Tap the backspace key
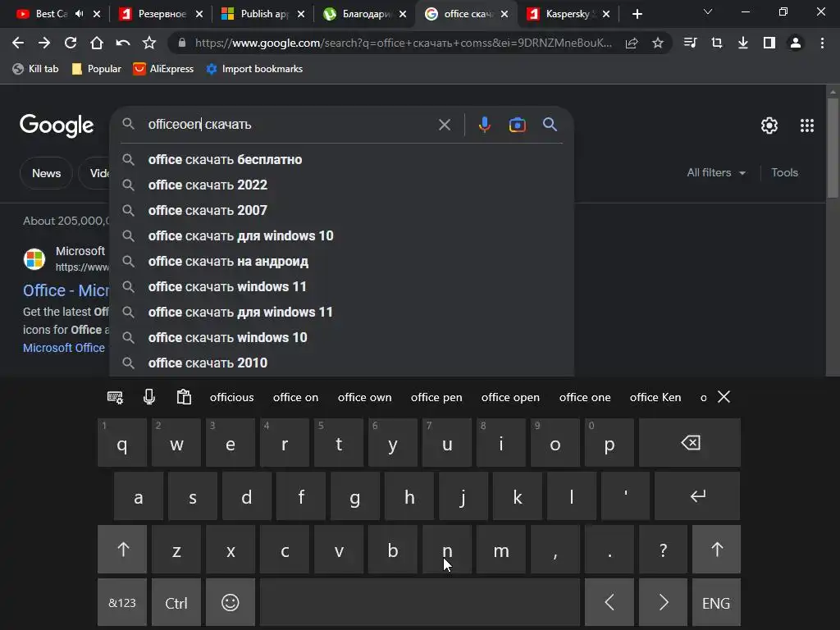840x630 pixels. [x=689, y=442]
